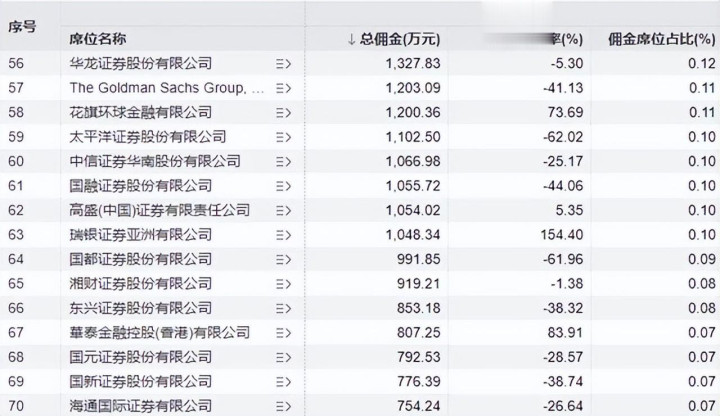720x416 pixels.
Task: Expand row menu for 湘财证券股份有限公司
Action: coord(283,284)
